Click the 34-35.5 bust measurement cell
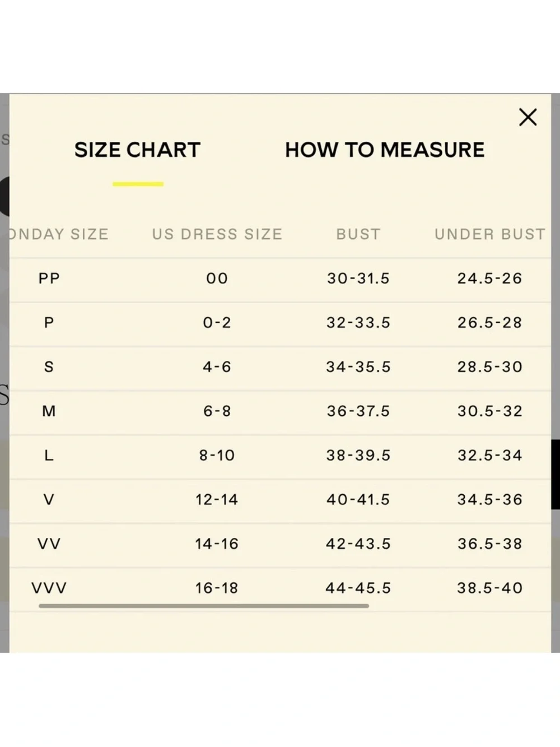The height and width of the screenshot is (747, 560). pyautogui.click(x=358, y=366)
